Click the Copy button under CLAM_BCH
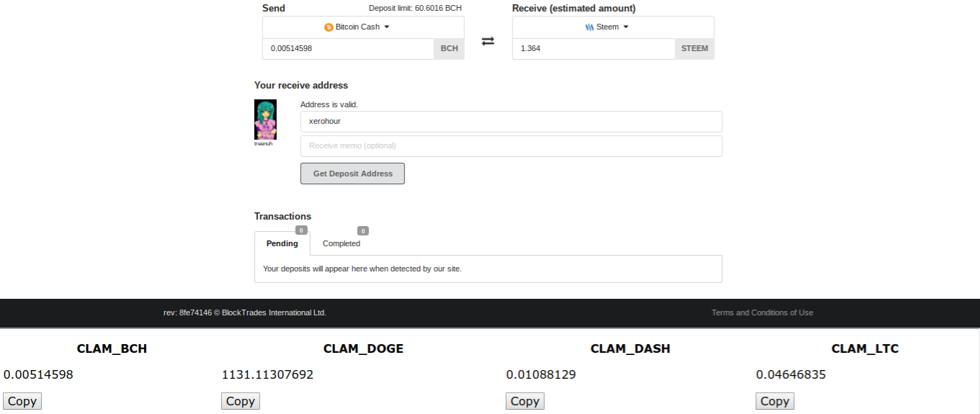The width and height of the screenshot is (980, 414). click(22, 402)
